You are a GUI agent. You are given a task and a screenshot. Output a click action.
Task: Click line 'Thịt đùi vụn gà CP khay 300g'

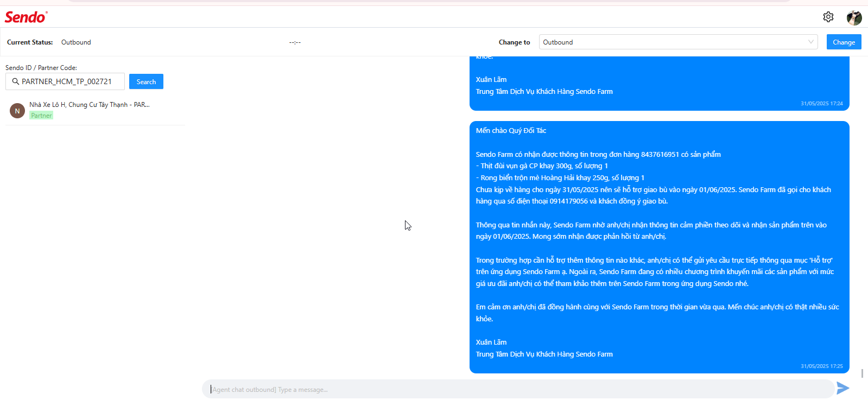542,166
